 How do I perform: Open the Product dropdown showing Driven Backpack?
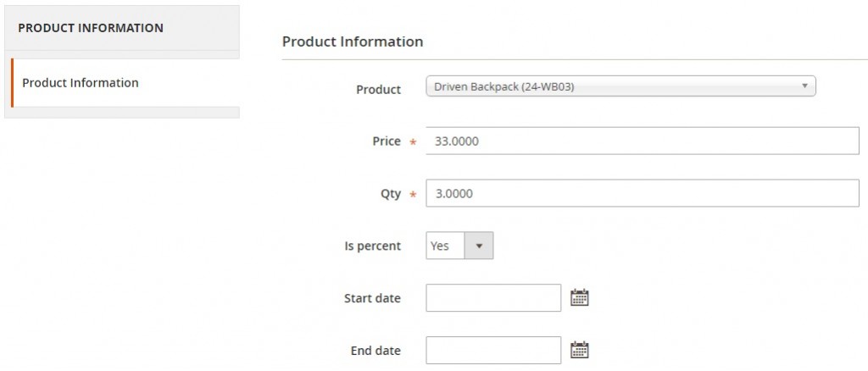click(x=620, y=86)
